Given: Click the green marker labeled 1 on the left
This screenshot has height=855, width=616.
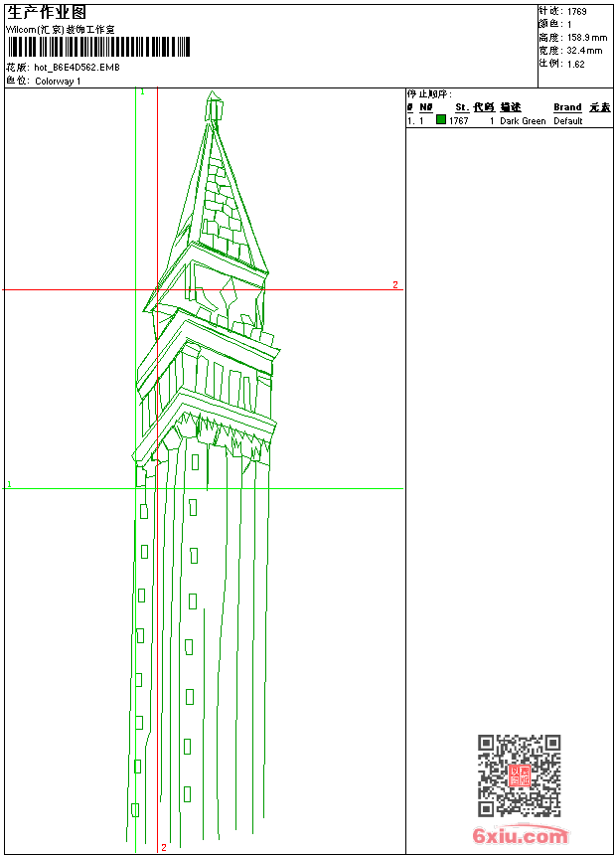Looking at the screenshot, I should pos(9,484).
